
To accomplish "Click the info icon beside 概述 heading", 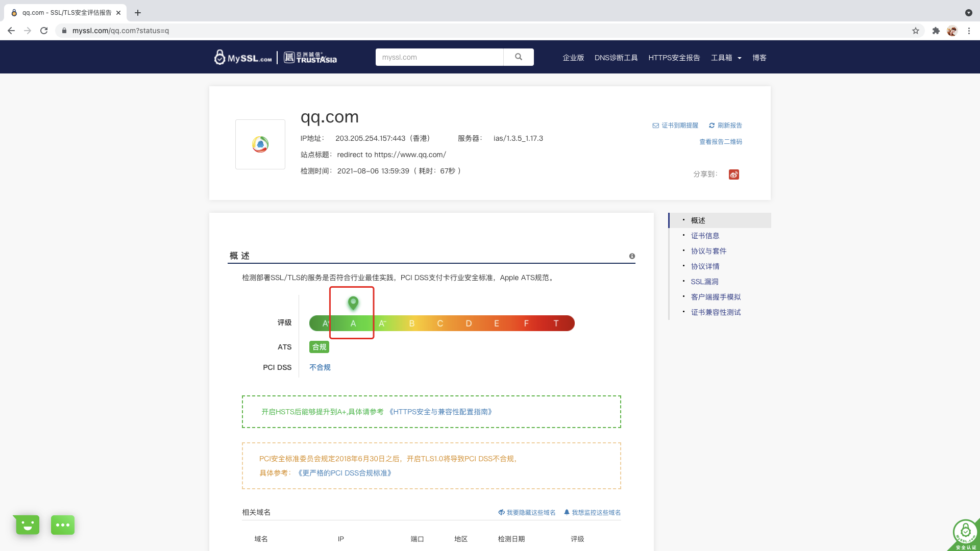I will point(632,256).
